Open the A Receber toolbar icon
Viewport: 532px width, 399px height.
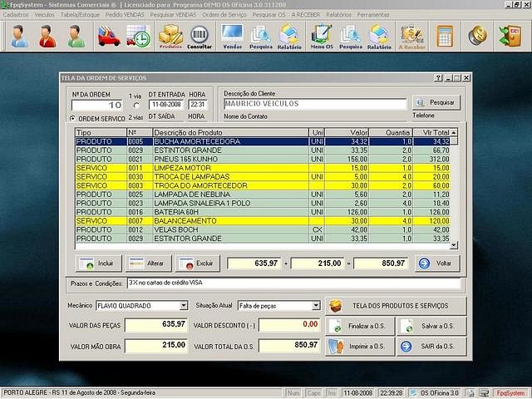pos(411,36)
